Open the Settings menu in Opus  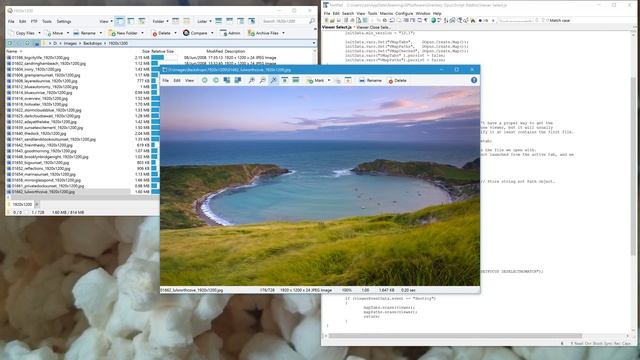[64, 21]
